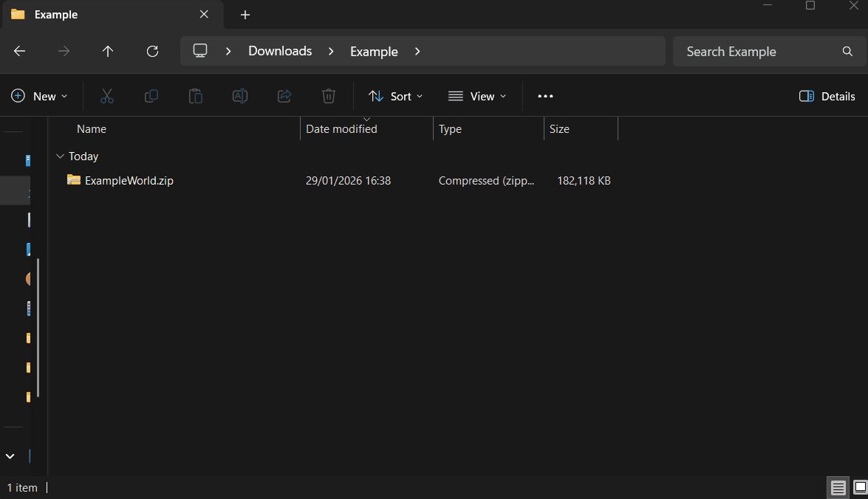Expand chevron after Example in breadcrumb
The width and height of the screenshot is (868, 499).
pyautogui.click(x=417, y=52)
